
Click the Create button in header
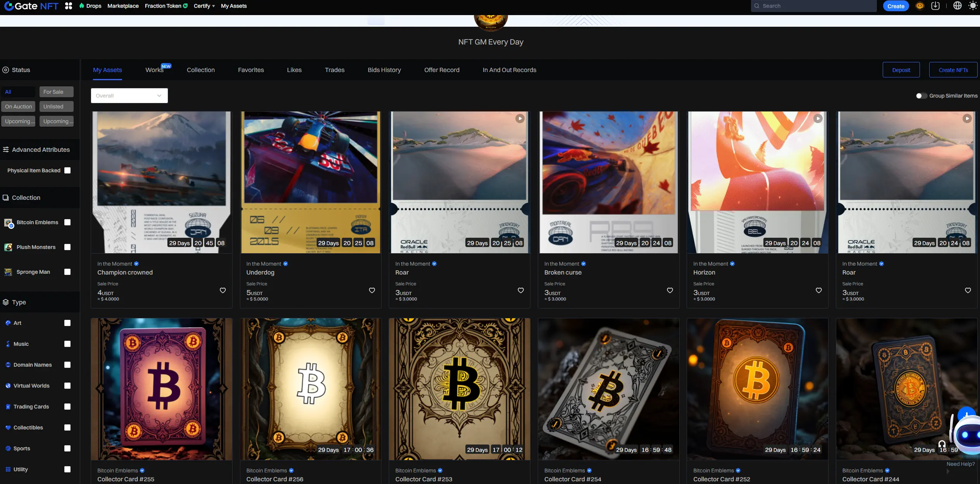[x=896, y=6]
